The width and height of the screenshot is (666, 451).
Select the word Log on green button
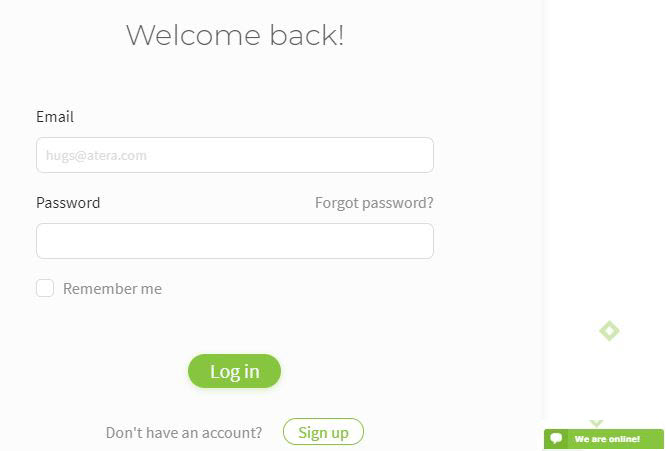pyautogui.click(x=225, y=372)
